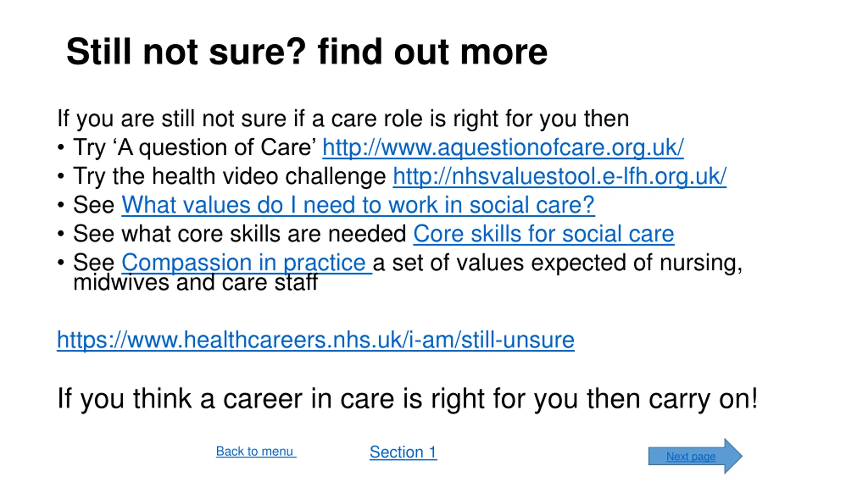The image size is (868, 488).
Task: Click the "Try 'A question of Care'" text
Action: [195, 148]
